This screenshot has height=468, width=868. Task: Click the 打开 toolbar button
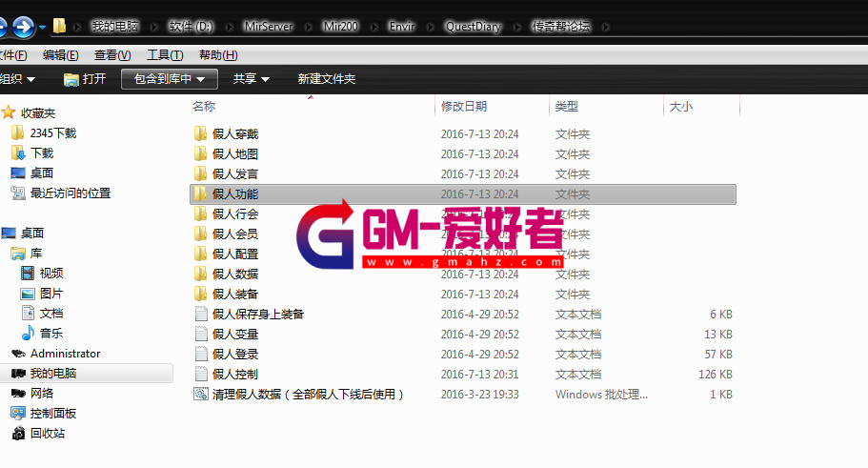(x=84, y=79)
